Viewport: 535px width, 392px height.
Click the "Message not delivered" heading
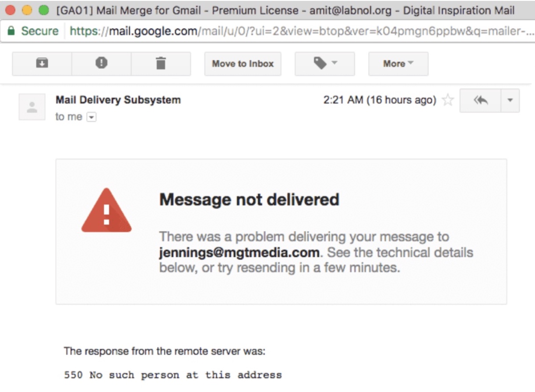click(x=249, y=199)
